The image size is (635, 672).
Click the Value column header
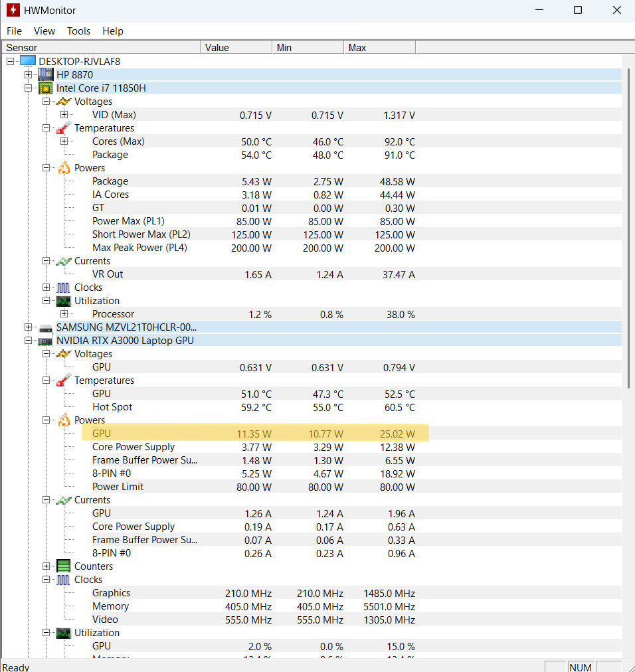tap(236, 48)
